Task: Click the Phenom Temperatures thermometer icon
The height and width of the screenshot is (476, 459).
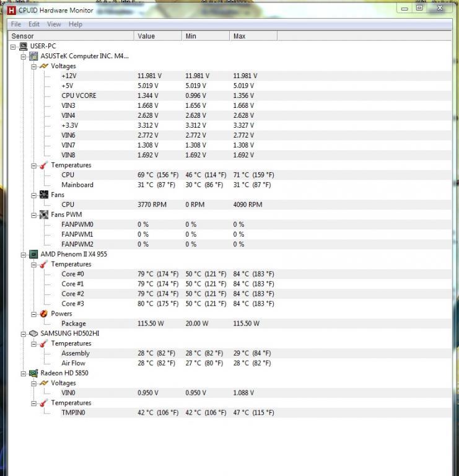Action: point(44,264)
